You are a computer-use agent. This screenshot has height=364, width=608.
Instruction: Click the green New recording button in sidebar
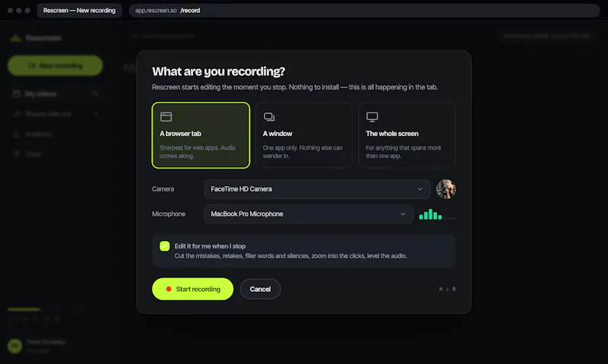[x=55, y=65]
